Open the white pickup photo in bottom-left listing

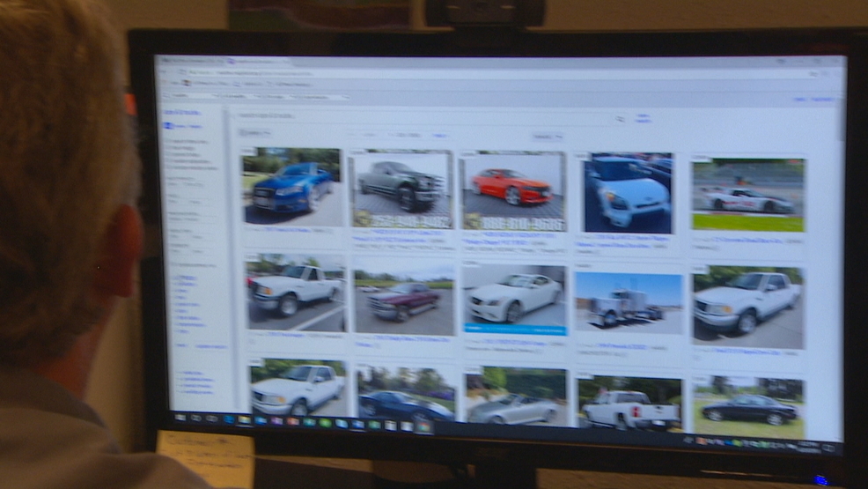tap(299, 389)
